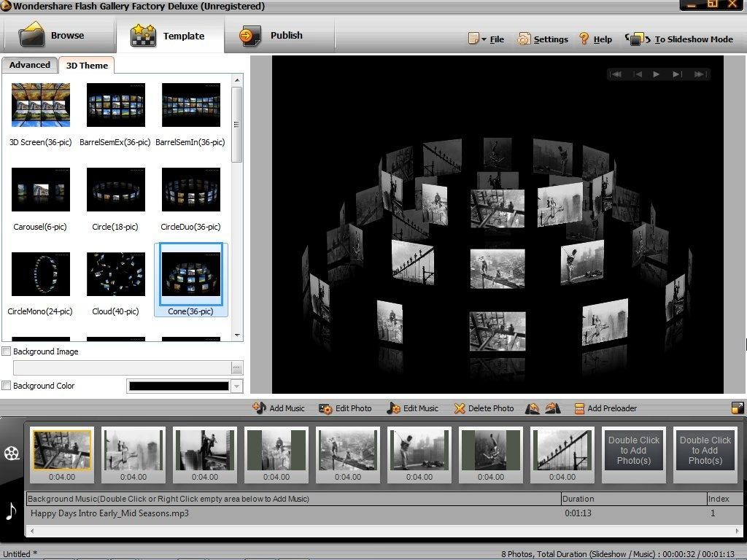Click the Background Color swatch

click(180, 386)
